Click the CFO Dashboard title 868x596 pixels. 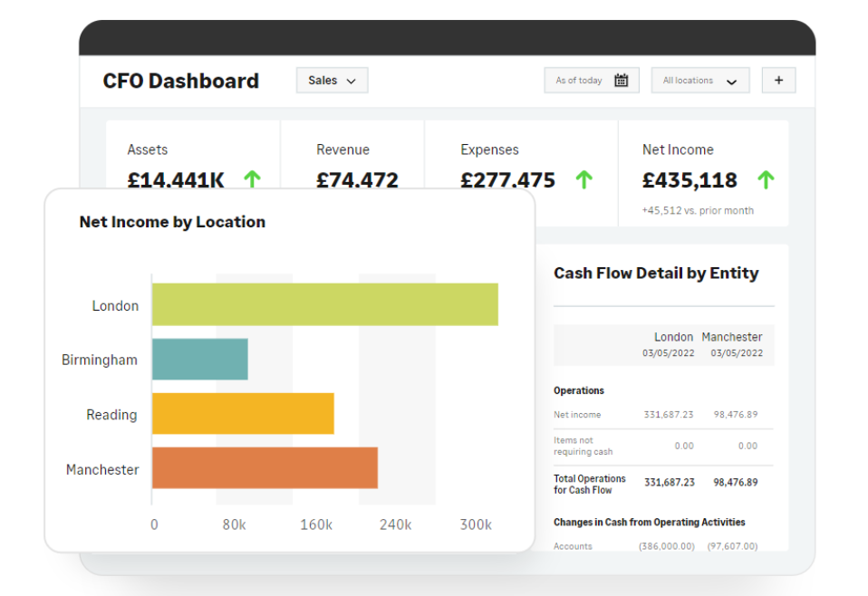click(181, 81)
